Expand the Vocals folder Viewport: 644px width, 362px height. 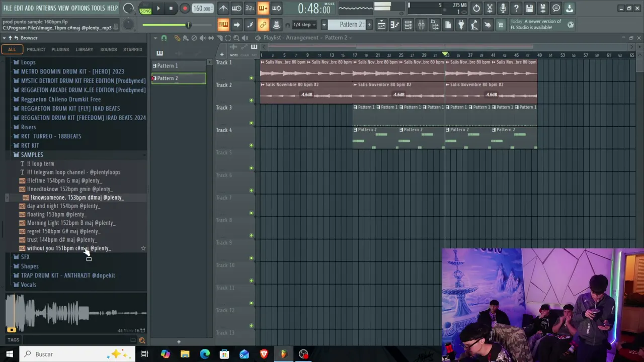click(x=28, y=285)
